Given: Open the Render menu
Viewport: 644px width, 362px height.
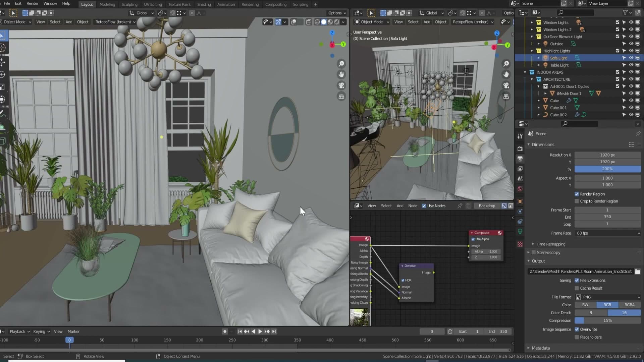Looking at the screenshot, I should tap(33, 4).
